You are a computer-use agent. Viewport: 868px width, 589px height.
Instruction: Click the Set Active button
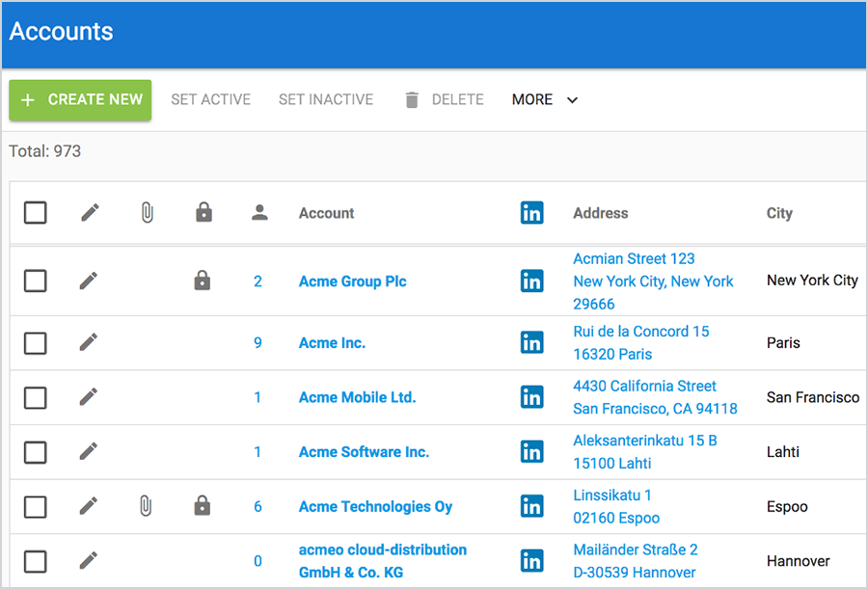[211, 99]
